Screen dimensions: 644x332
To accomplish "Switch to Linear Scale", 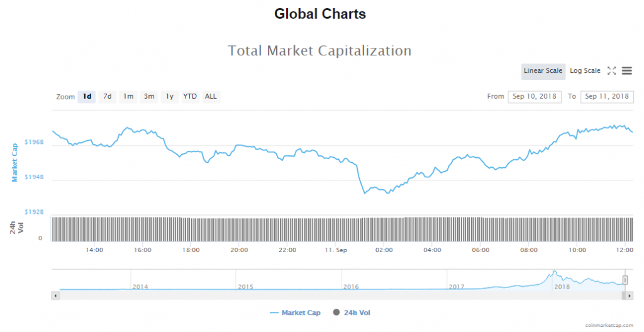I will (x=543, y=71).
